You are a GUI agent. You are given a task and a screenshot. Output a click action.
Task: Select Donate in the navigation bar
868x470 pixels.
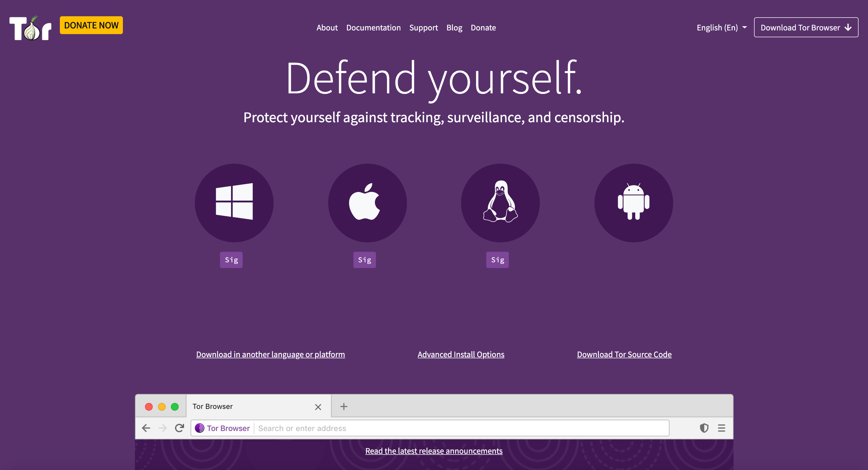pos(483,28)
